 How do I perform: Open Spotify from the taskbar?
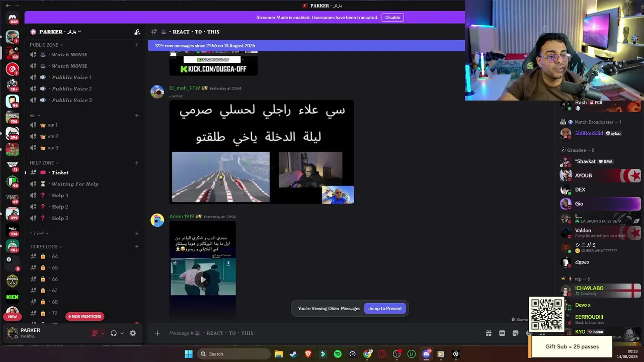click(x=338, y=354)
